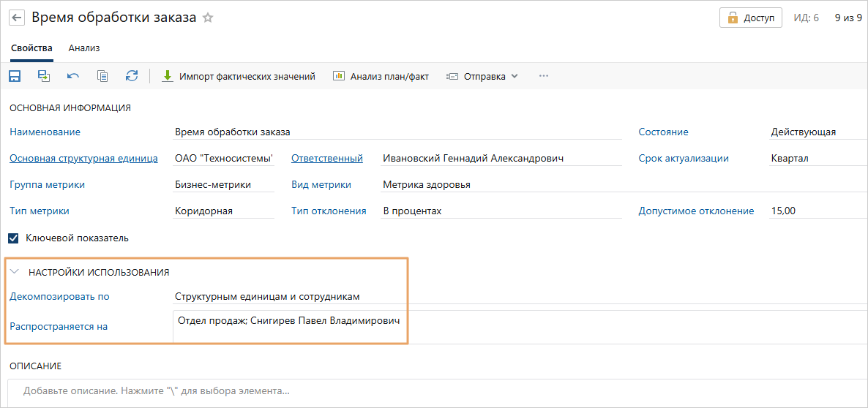Refresh the form with reload icon
868x408 pixels.
[132, 76]
